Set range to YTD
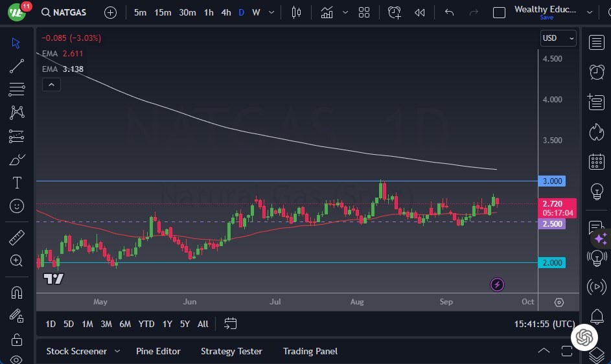611x364 pixels. (146, 324)
